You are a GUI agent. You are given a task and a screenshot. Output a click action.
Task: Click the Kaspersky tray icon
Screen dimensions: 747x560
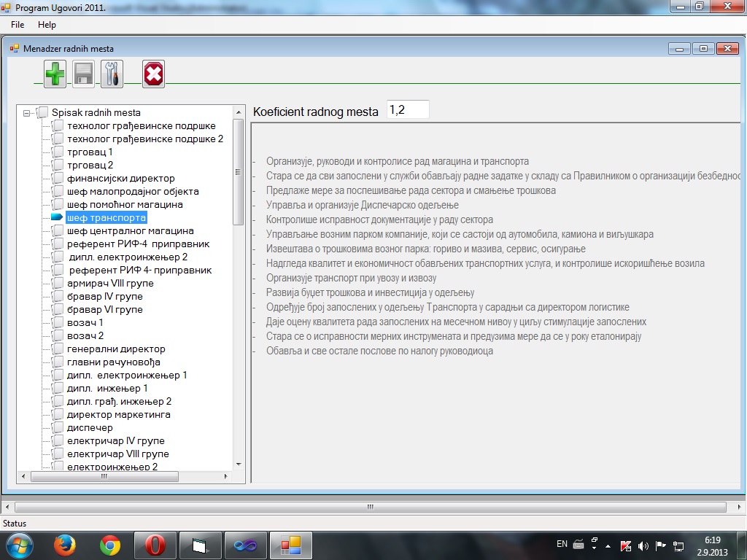(x=625, y=545)
